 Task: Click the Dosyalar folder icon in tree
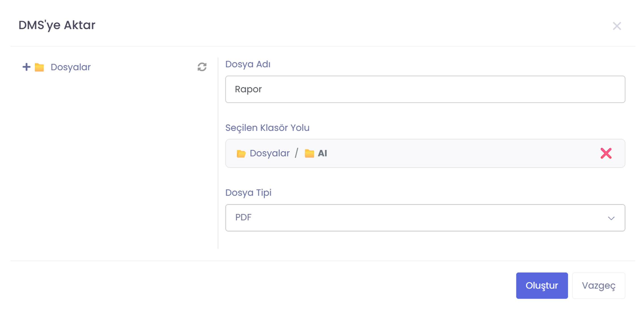(x=39, y=67)
